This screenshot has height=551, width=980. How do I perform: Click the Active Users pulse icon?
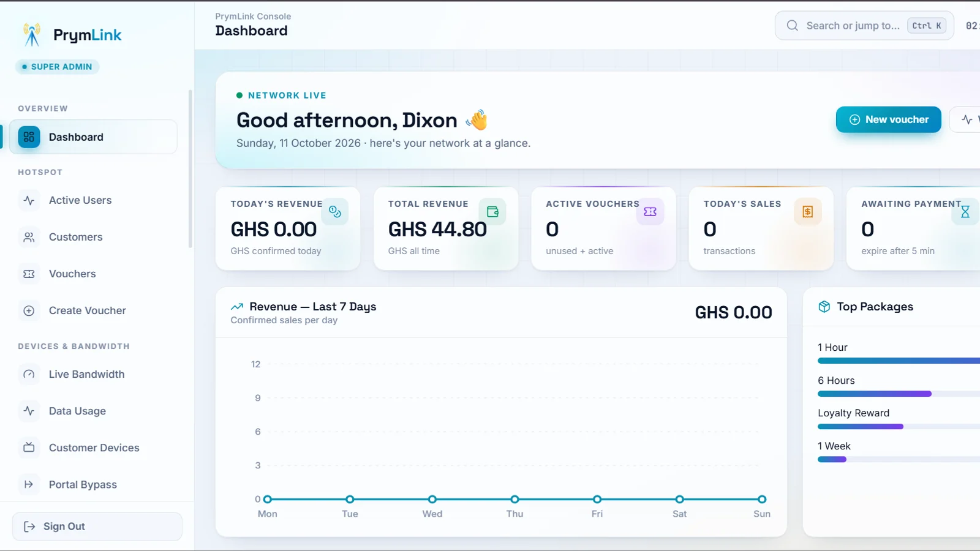tap(29, 200)
